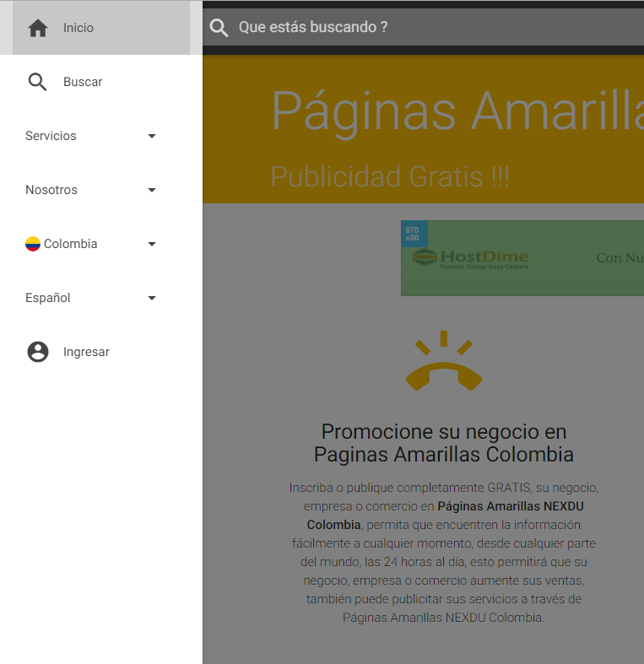Open the Español language label
The height and width of the screenshot is (664, 644).
coord(48,298)
